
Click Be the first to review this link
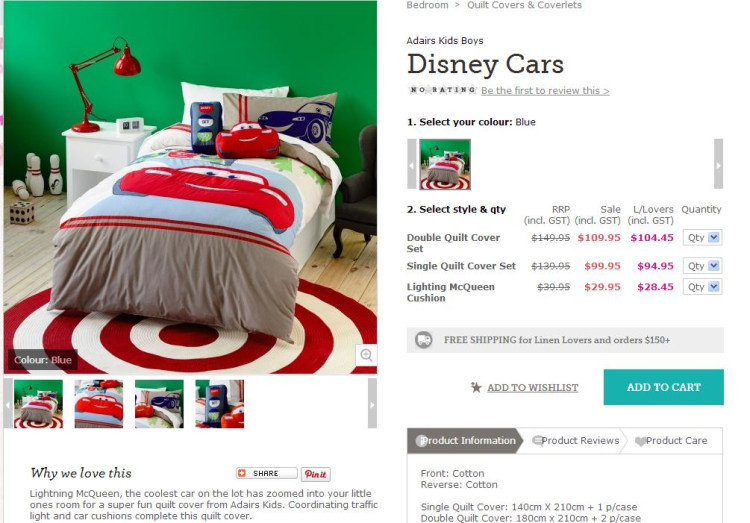[545, 90]
